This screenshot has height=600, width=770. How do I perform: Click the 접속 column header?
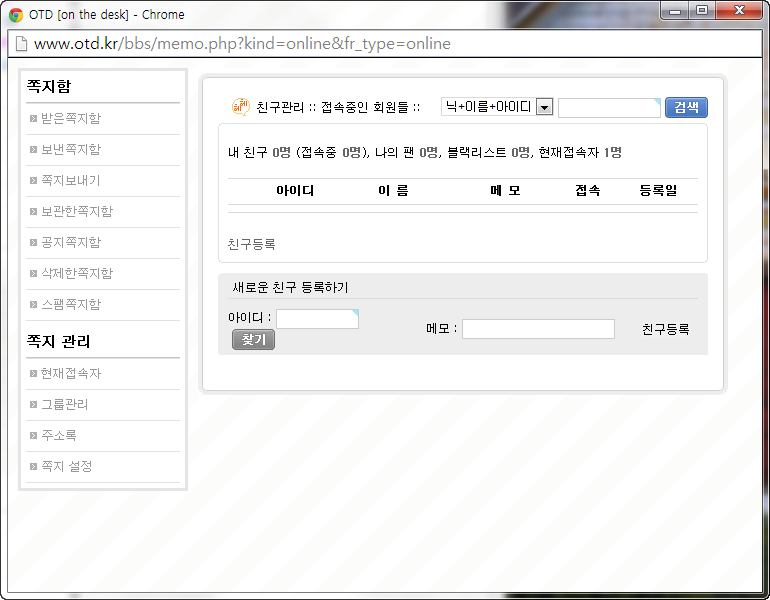[x=588, y=191]
